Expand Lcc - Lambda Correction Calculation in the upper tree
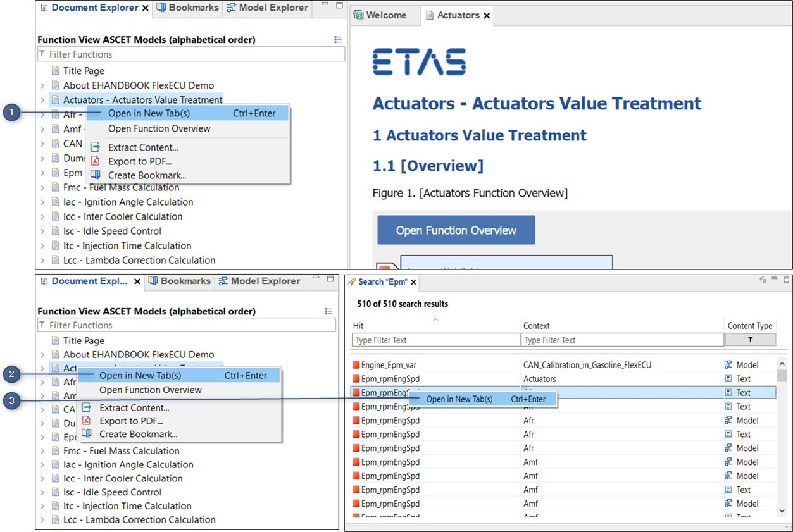793x532 pixels. coord(42,260)
